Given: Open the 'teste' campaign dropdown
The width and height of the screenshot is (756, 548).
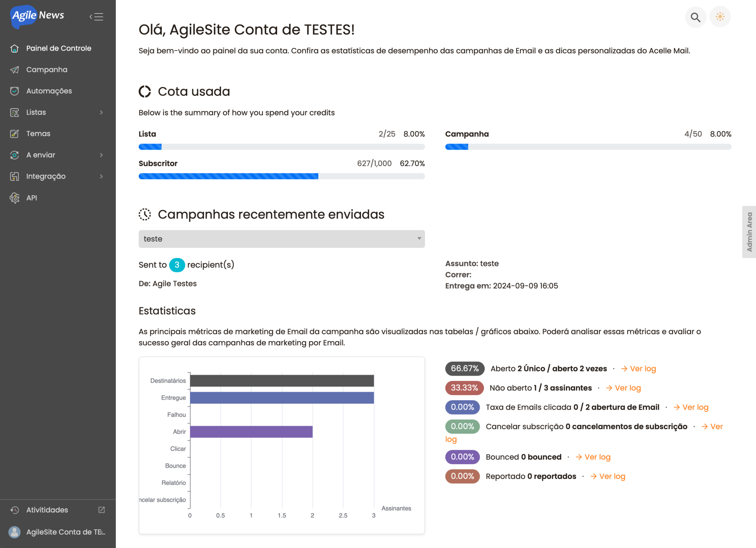Looking at the screenshot, I should tap(282, 239).
